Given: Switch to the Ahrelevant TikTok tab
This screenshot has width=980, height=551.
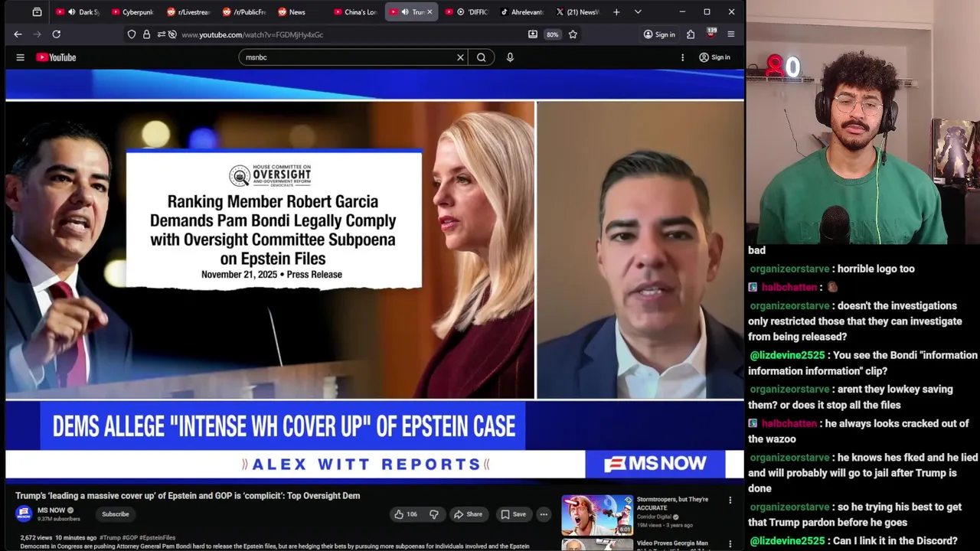Looking at the screenshot, I should pyautogui.click(x=522, y=12).
